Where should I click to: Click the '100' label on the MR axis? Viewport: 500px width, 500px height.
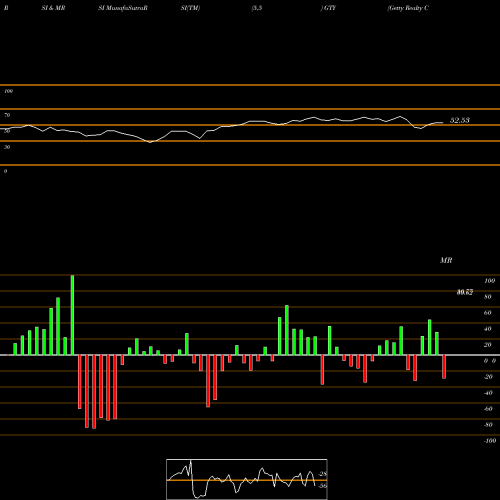tap(489, 281)
